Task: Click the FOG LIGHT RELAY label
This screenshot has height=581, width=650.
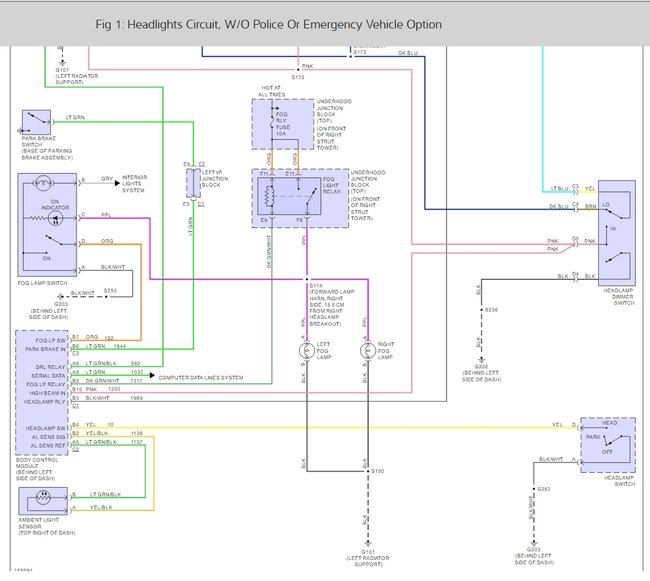Action: 332,185
